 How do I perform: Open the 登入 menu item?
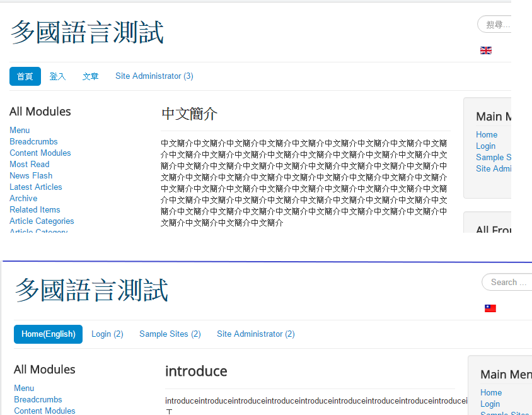pyautogui.click(x=57, y=76)
